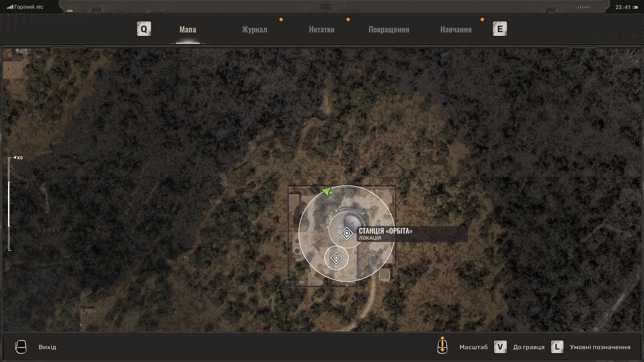The height and width of the screenshot is (362, 644).
Task: Click the X5 zoom level indicator
Action: (x=18, y=158)
